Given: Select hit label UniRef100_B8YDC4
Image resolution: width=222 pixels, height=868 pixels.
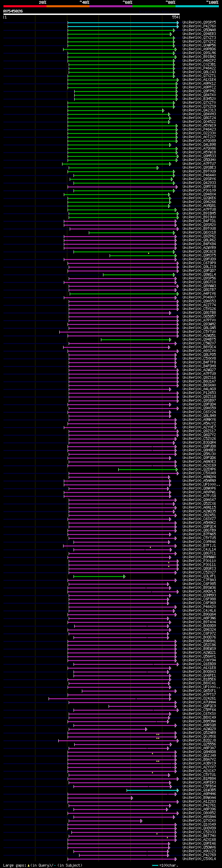Looking at the screenshot, I should (x=199, y=347).
